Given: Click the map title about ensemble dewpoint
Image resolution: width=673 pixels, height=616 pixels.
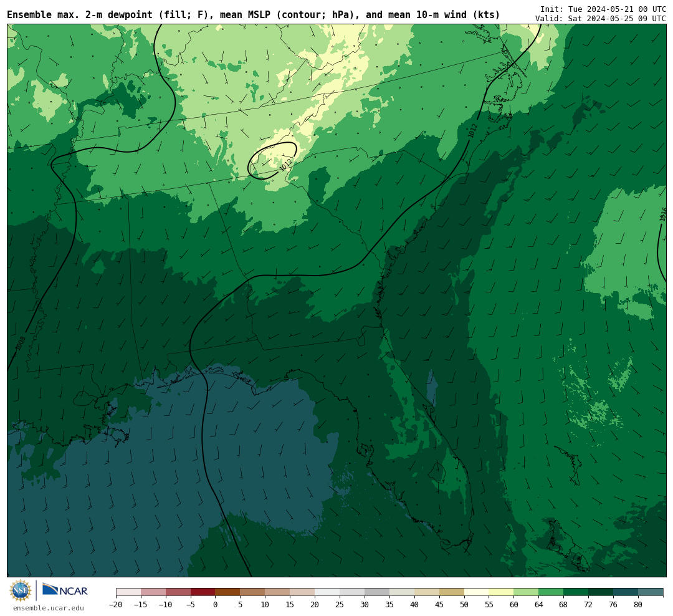Looking at the screenshot, I should coord(253,14).
